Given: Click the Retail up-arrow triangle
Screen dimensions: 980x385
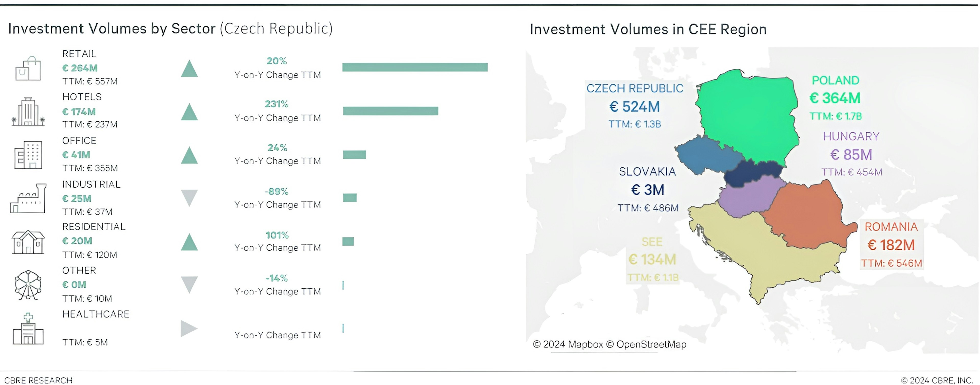Looking at the screenshot, I should (x=189, y=68).
